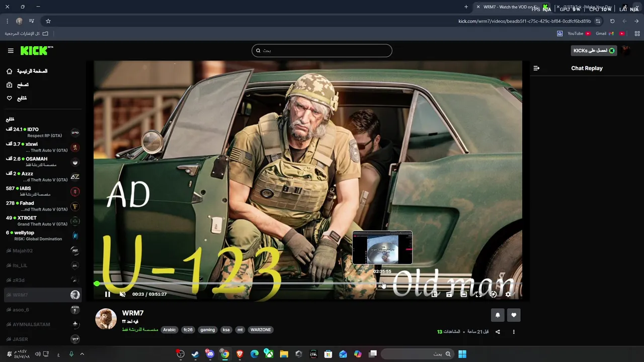Open OSAMAH live channel

coord(42,161)
